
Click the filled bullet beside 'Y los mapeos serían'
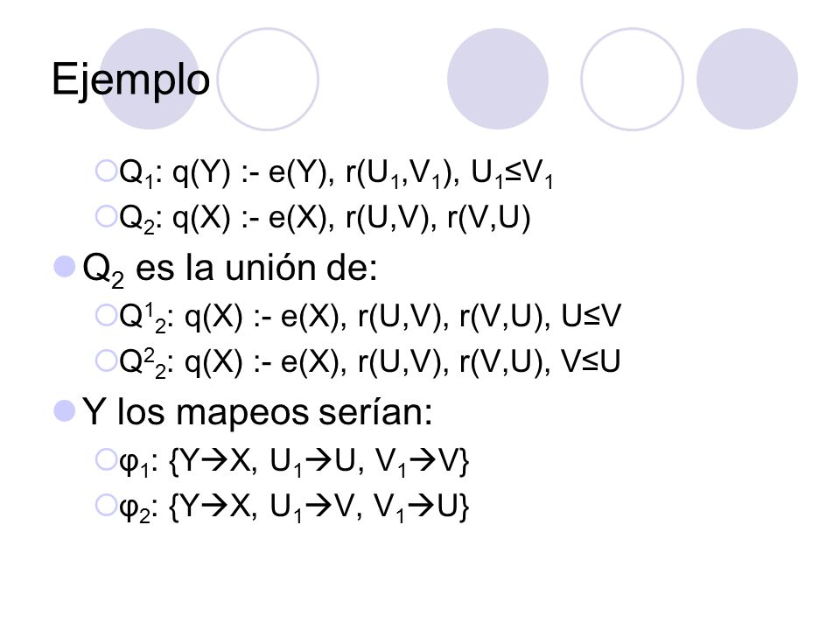(65, 411)
